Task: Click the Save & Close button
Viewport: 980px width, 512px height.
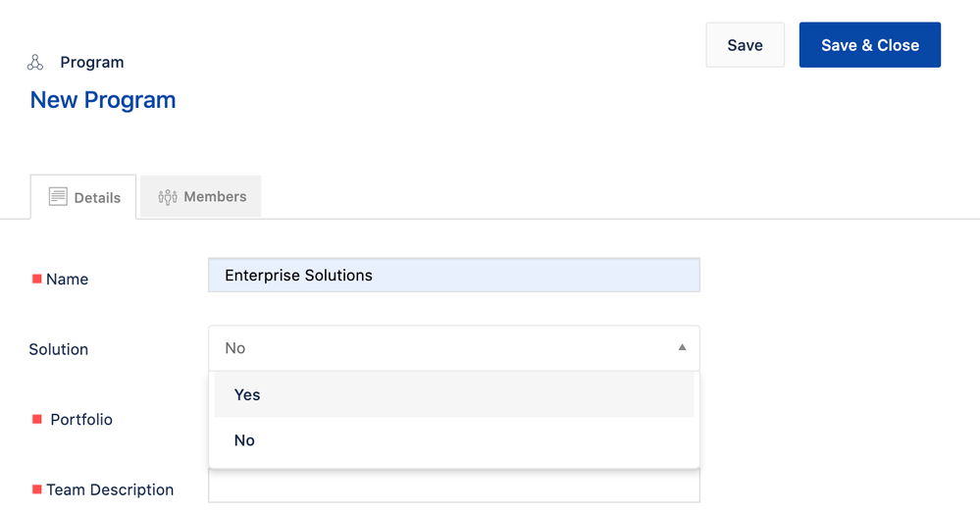Action: (869, 45)
